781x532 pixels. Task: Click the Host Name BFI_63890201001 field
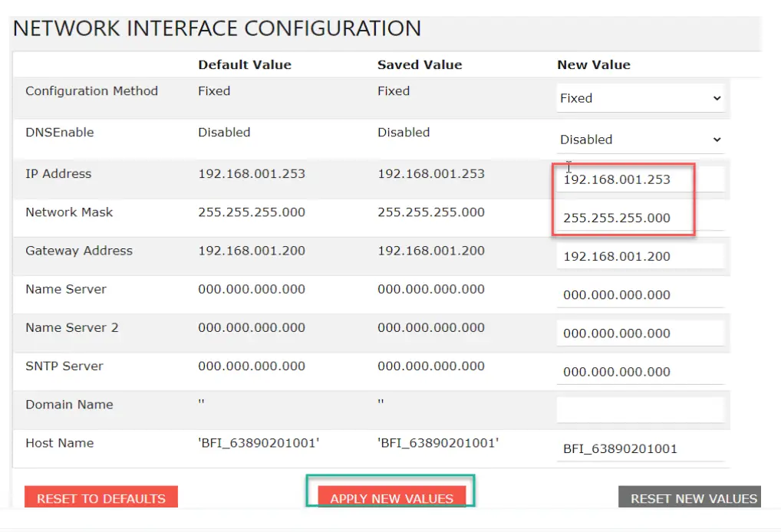pyautogui.click(x=640, y=448)
